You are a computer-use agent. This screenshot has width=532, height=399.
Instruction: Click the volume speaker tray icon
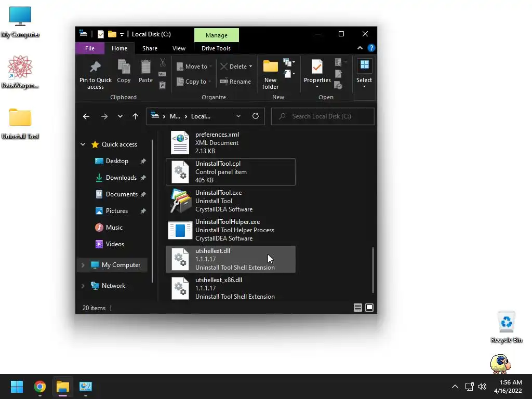[482, 387]
